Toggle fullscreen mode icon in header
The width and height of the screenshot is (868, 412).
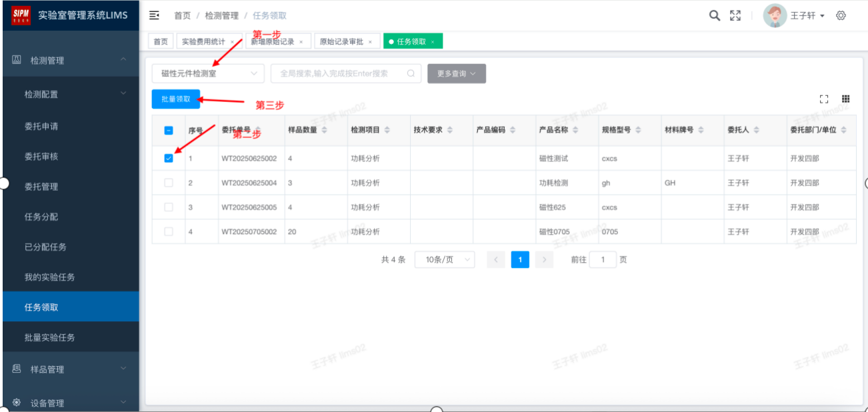(x=735, y=15)
